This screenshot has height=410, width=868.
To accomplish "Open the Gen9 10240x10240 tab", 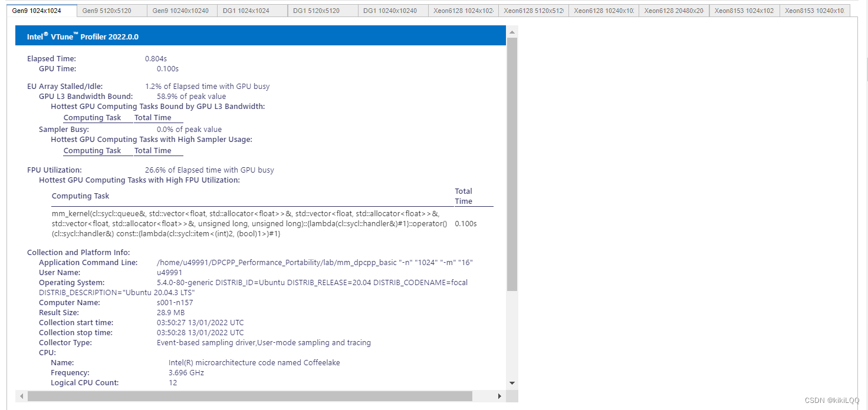I will (182, 11).
